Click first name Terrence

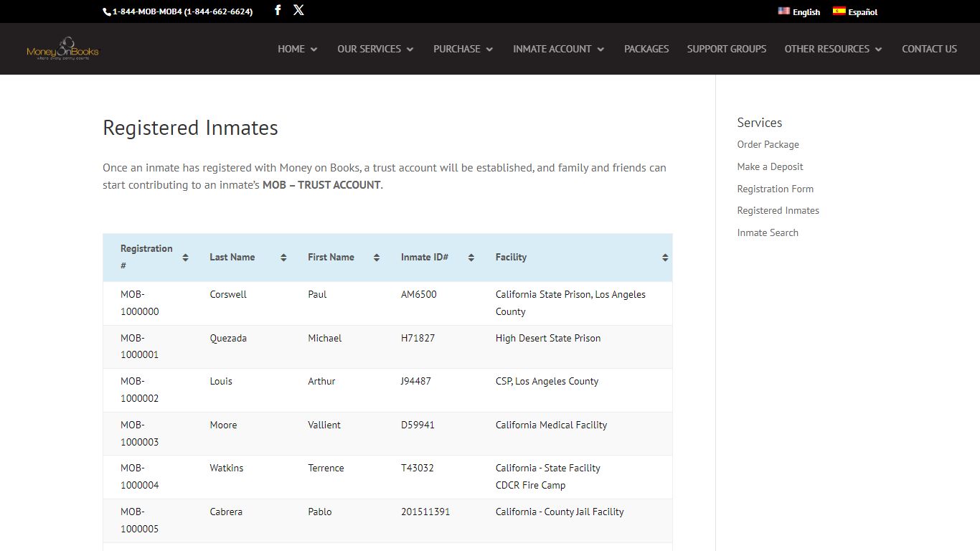pyautogui.click(x=326, y=468)
